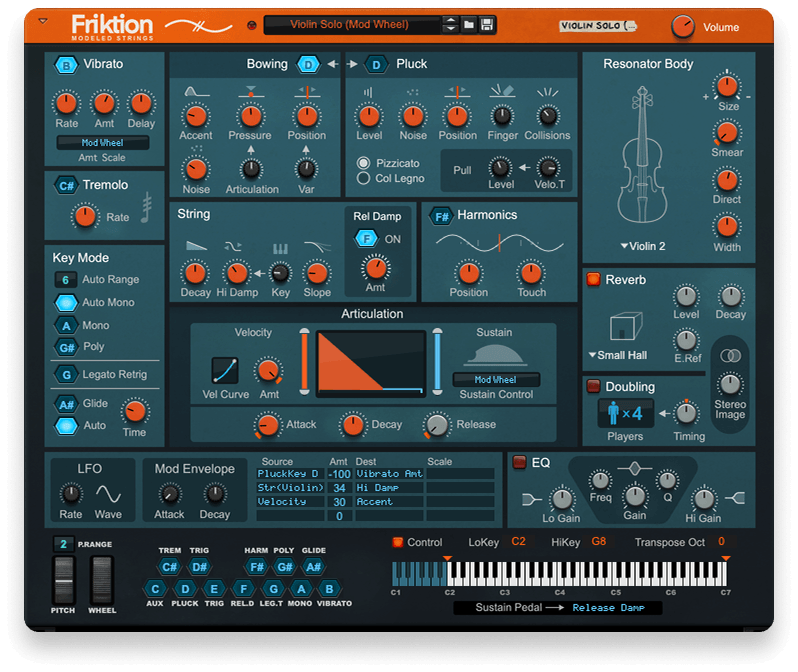The image size is (798, 672).
Task: Click the Violin Solo (Mod Wheel) preset name
Action: pos(350,24)
